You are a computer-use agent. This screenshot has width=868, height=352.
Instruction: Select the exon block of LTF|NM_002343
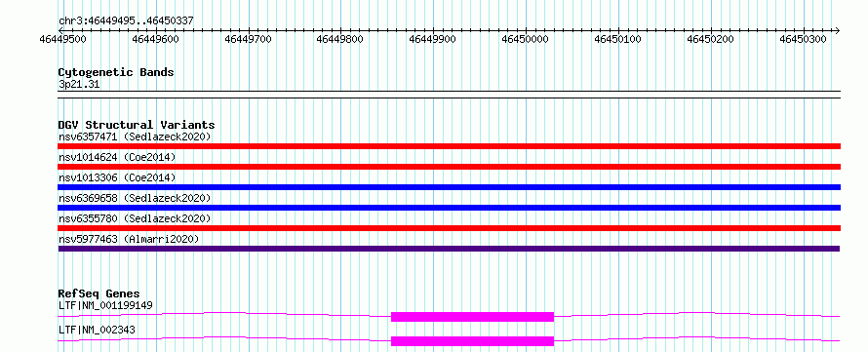[x=473, y=341]
